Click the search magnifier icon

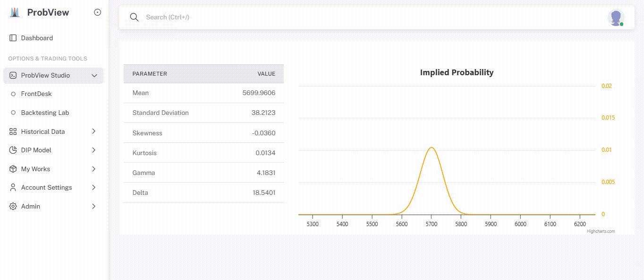pyautogui.click(x=134, y=17)
